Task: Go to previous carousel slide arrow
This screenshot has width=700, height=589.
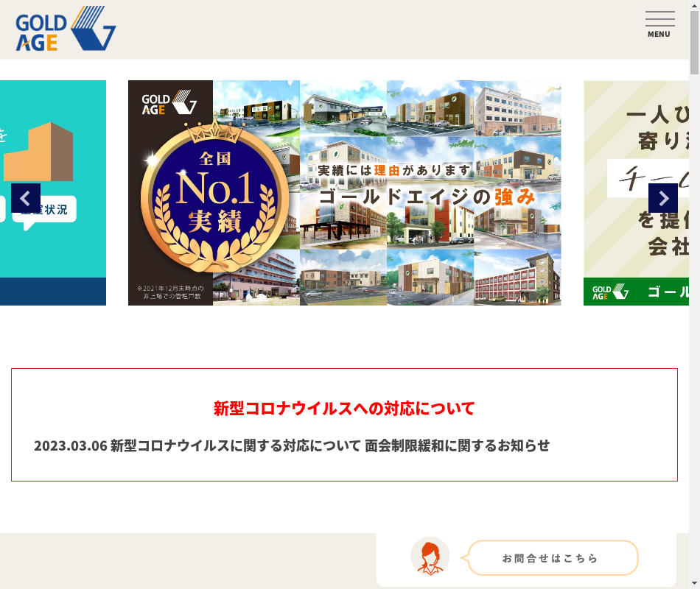Action: pos(26,198)
